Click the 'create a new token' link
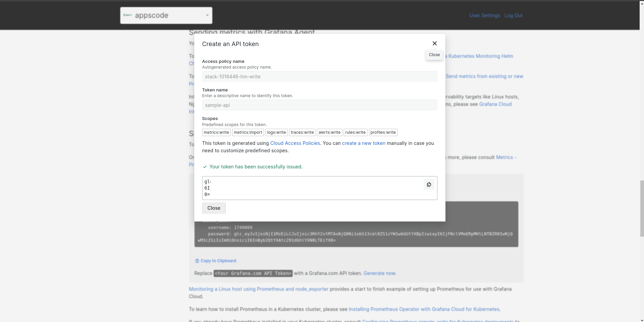The width and height of the screenshot is (644, 322). click(363, 143)
